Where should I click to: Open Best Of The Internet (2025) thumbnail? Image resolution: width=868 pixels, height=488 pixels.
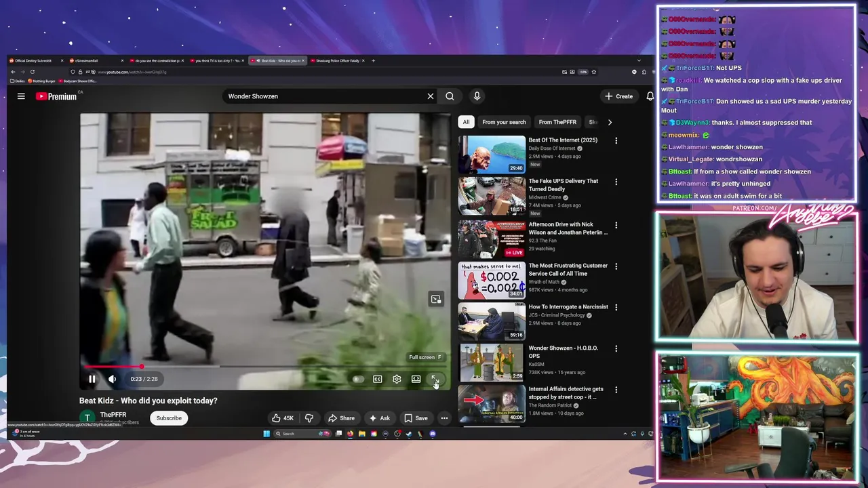[x=492, y=155]
